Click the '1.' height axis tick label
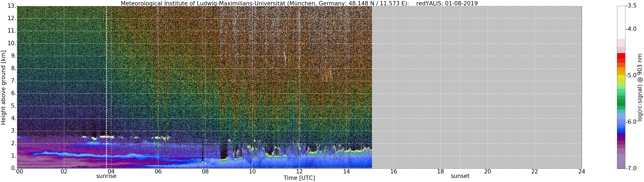 coord(13,155)
